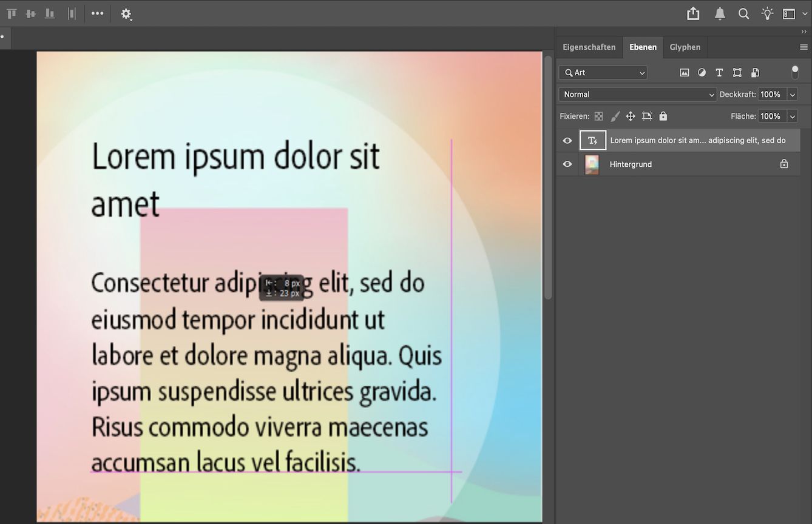Select align top edges in options bar

10,13
